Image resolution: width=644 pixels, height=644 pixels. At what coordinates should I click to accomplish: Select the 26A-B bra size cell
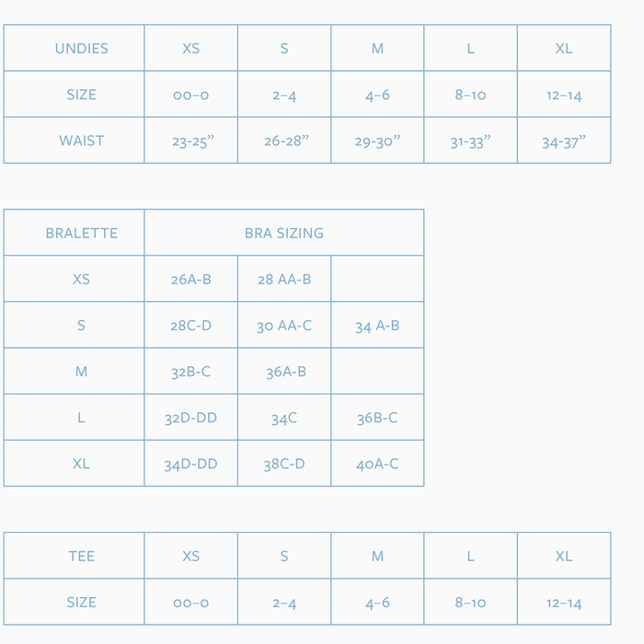coord(190,280)
